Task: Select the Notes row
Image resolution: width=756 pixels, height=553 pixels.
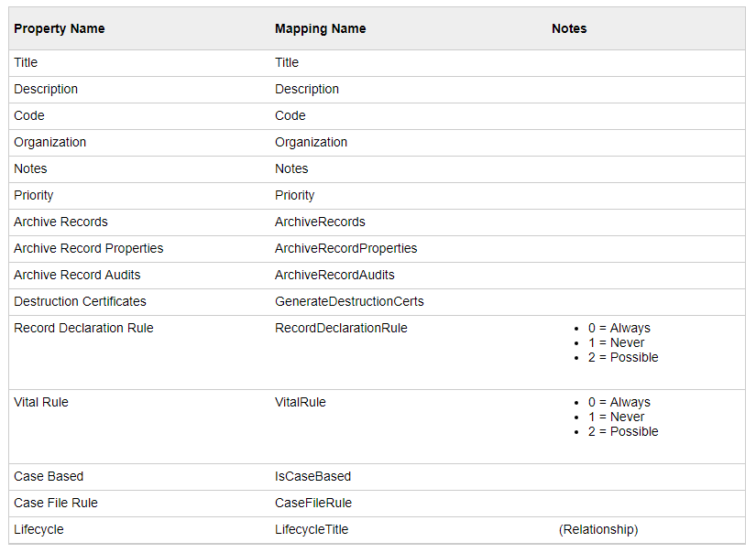Action: tap(30, 168)
